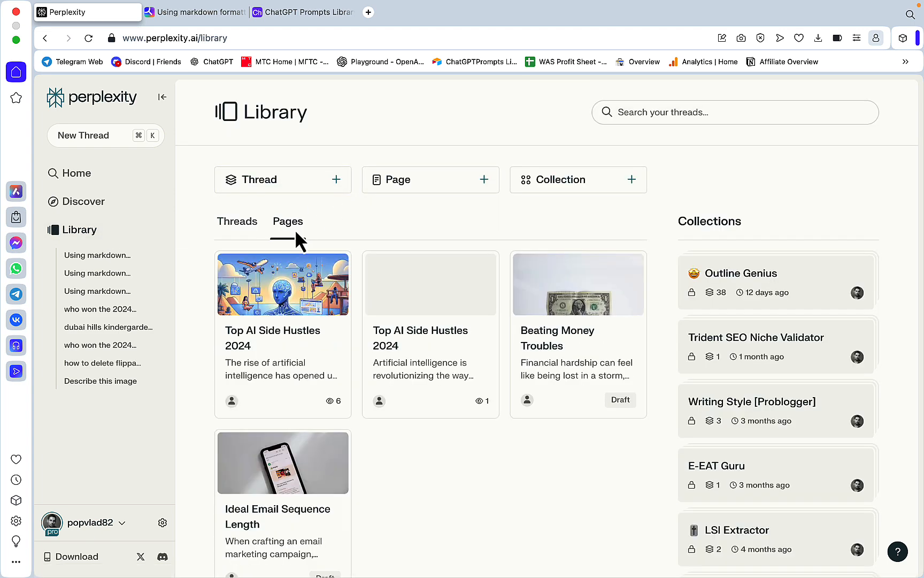Go back in browser history
Screen dimensions: 924x578
tap(45, 38)
